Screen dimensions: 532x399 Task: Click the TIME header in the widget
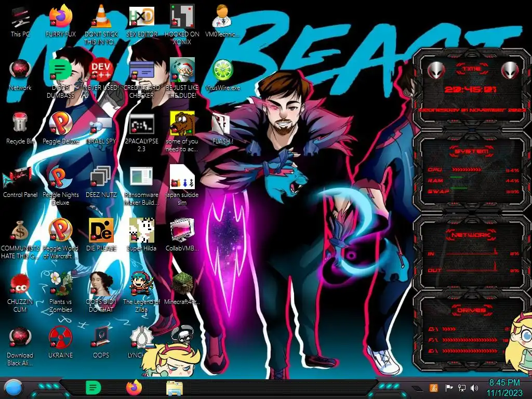pos(472,69)
